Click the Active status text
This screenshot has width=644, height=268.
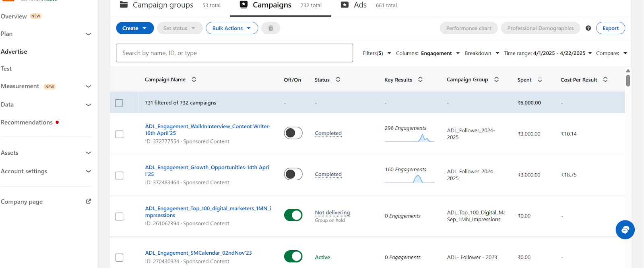pos(322,258)
